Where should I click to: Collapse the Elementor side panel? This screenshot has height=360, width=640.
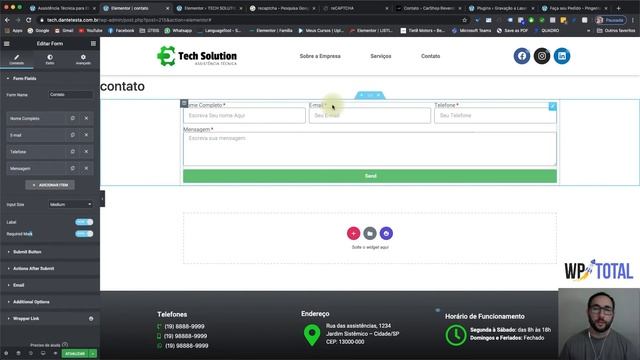[102, 199]
